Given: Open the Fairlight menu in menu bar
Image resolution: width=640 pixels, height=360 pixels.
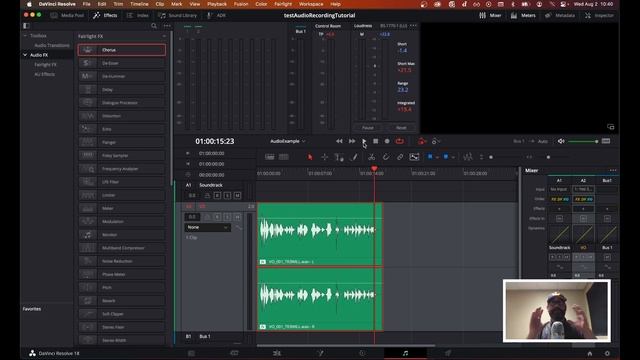Looking at the screenshot, I should pos(283,4).
